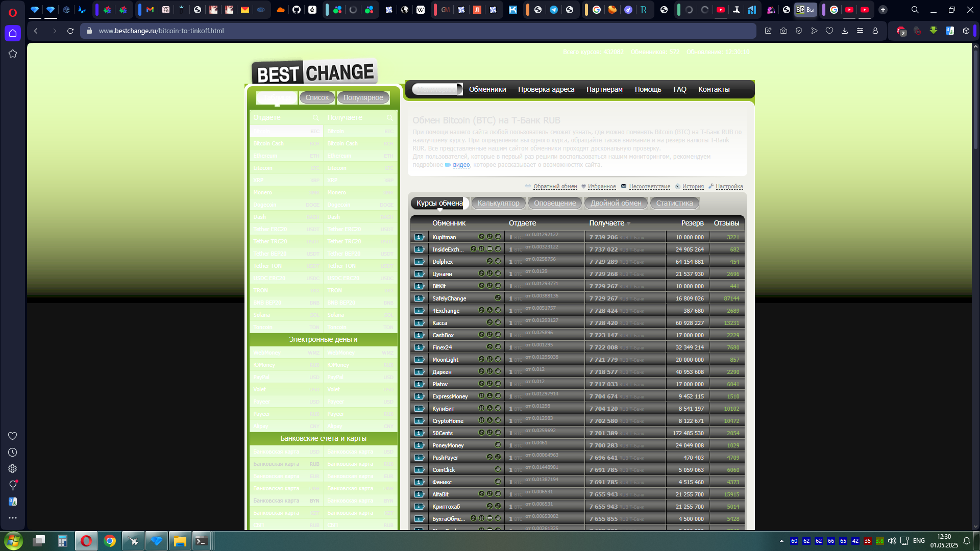The height and width of the screenshot is (551, 980).
Task: Expand hidden system tray icons chevron
Action: 781,541
